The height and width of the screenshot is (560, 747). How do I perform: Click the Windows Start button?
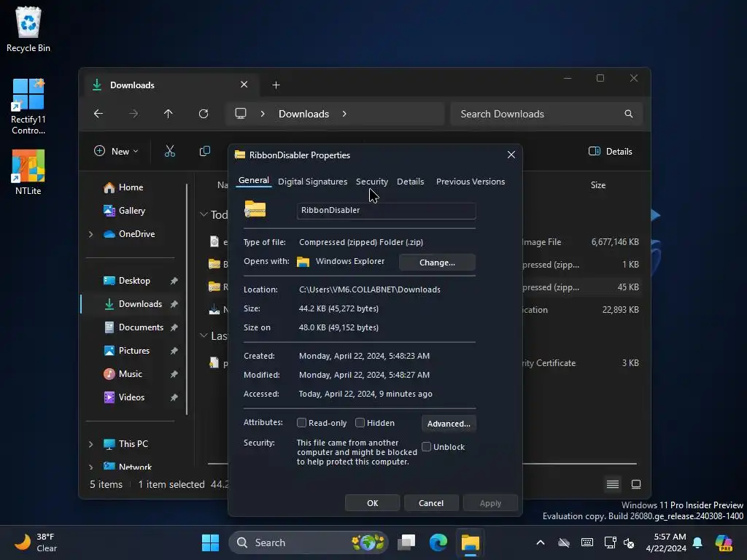tap(210, 542)
